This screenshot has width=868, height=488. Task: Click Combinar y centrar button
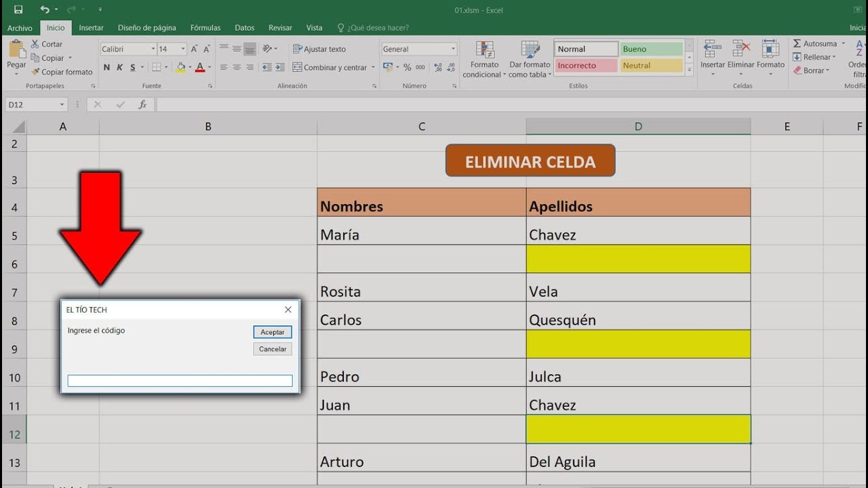330,68
